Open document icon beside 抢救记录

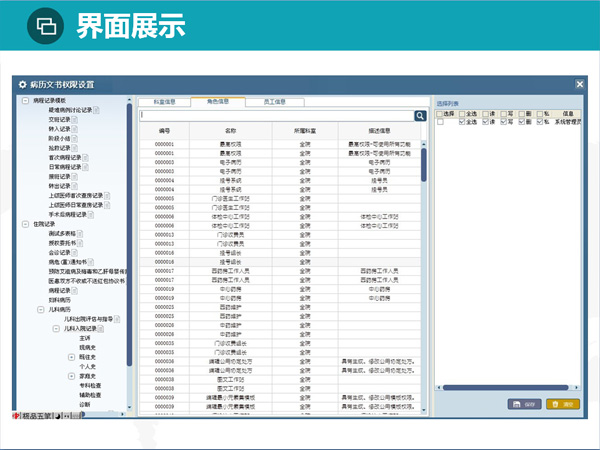point(74,148)
